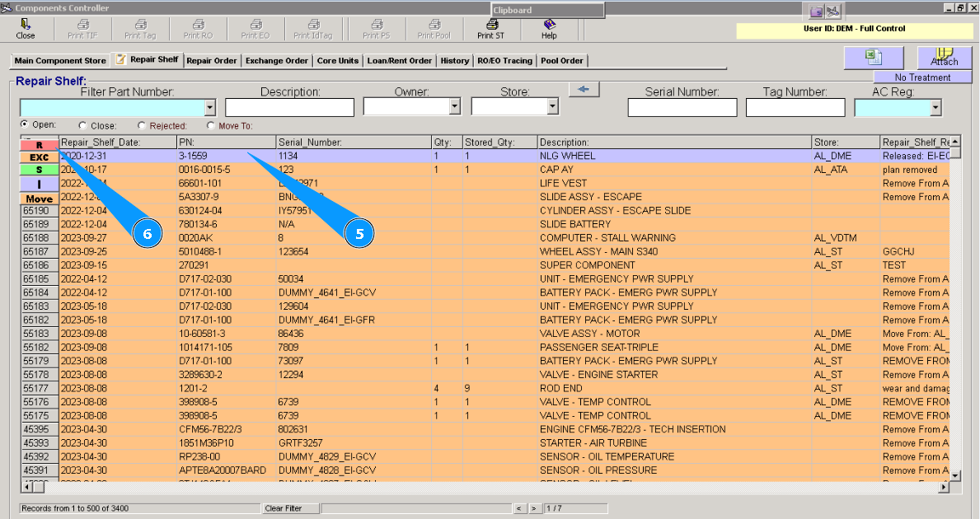Click the Print Tag toolbar icon
Screen dimensions: 980x519
(141, 29)
